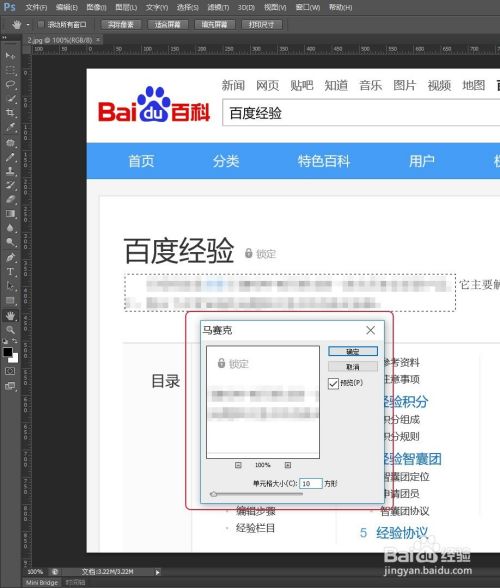Select the Crop tool
Viewport: 500px width, 588px height.
(10, 113)
